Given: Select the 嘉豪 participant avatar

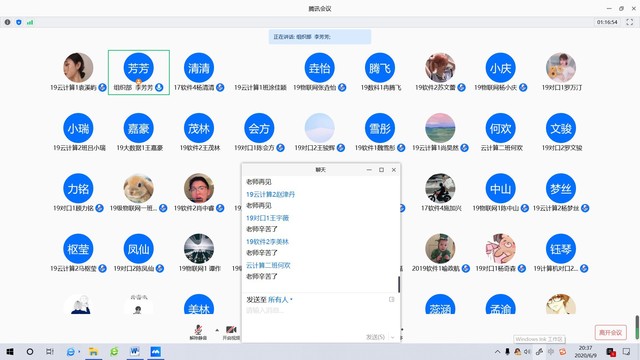Looking at the screenshot, I should point(139,128).
